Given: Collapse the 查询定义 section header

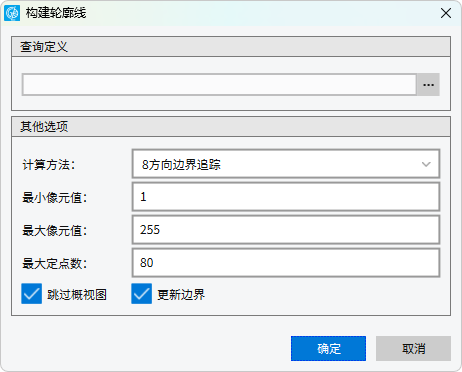Looking at the screenshot, I should click(231, 47).
